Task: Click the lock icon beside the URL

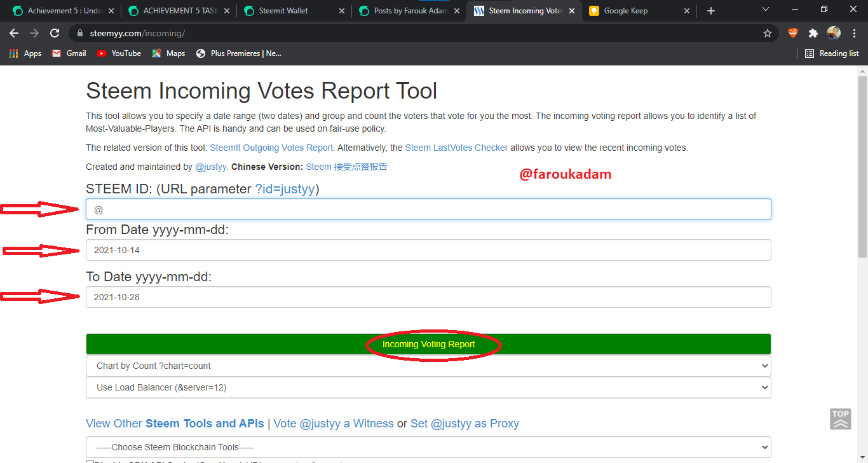Action: point(79,33)
